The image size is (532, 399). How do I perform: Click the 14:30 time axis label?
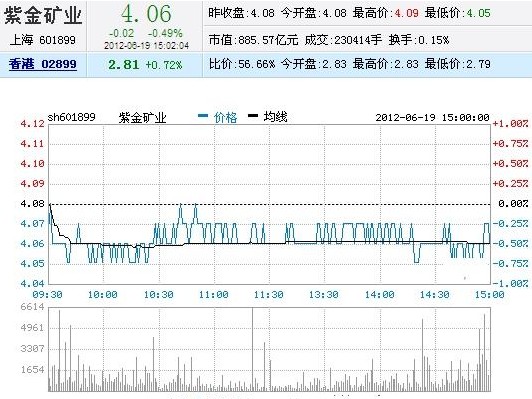(435, 294)
